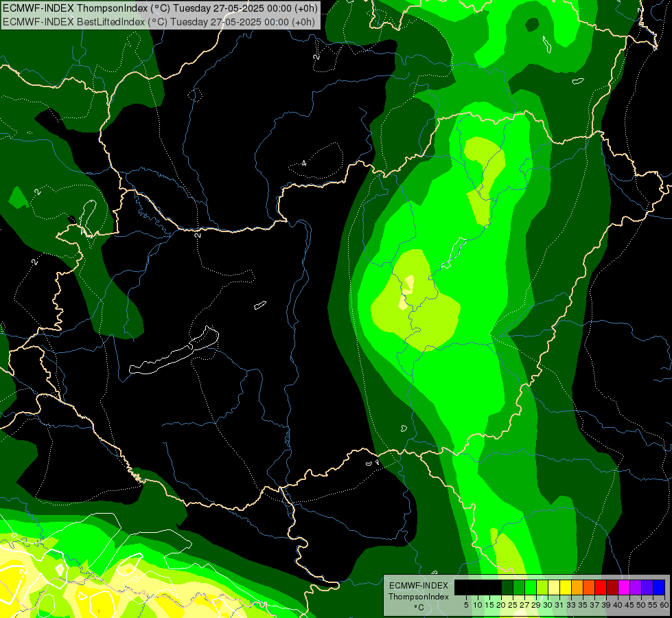Click the legend tick value '55'

(x=653, y=605)
